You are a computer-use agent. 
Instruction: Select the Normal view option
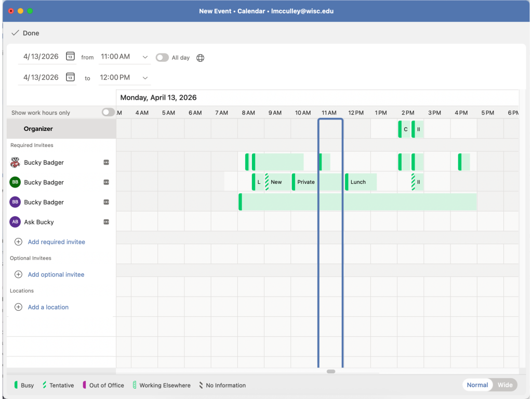pos(477,385)
